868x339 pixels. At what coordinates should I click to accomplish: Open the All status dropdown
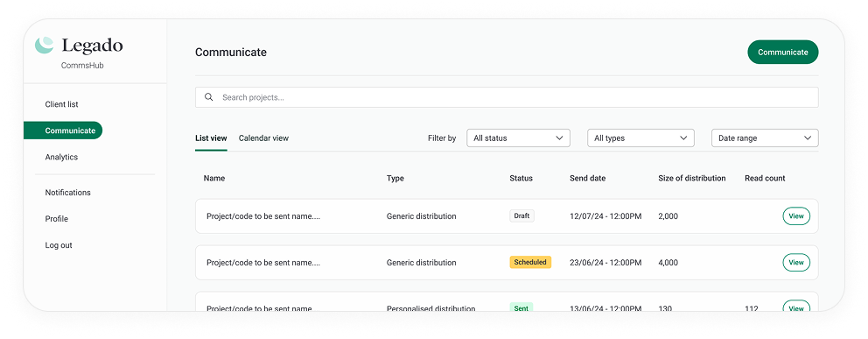[518, 138]
